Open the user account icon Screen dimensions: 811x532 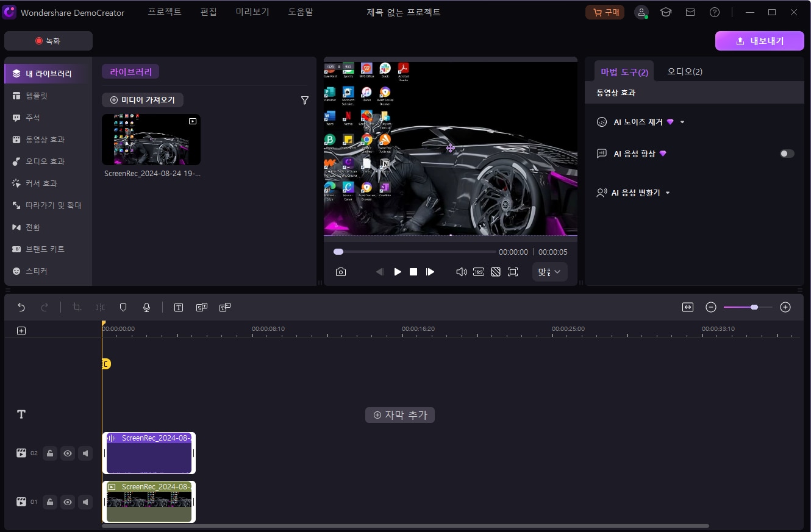pyautogui.click(x=641, y=12)
